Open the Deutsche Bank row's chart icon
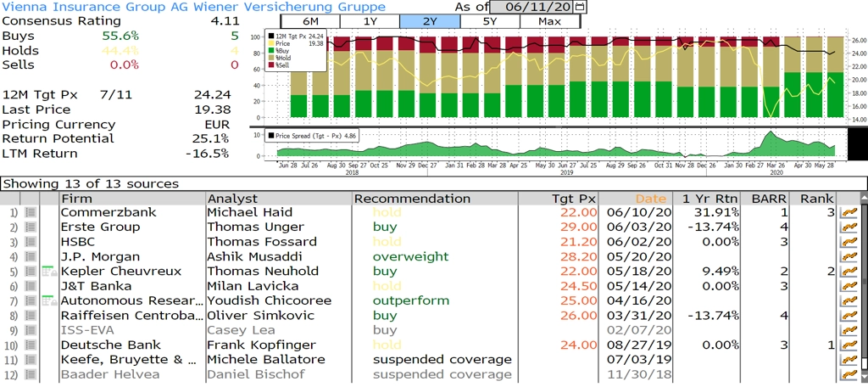 coord(847,345)
